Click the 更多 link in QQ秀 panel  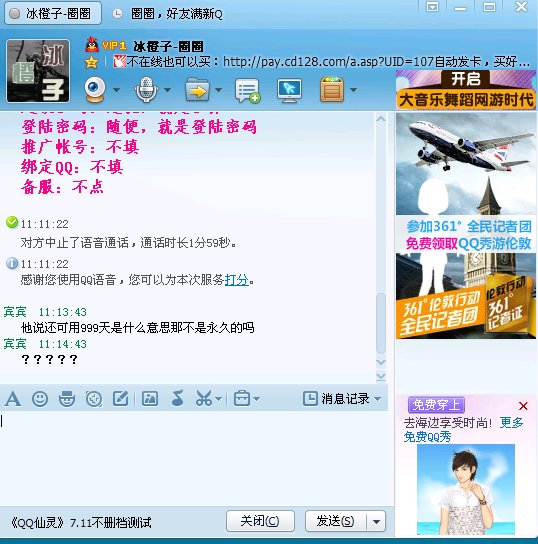pyautogui.click(x=511, y=422)
